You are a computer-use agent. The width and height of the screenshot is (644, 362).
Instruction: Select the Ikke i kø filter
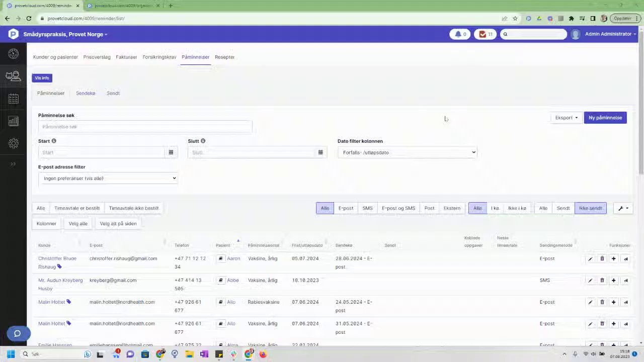tap(517, 208)
